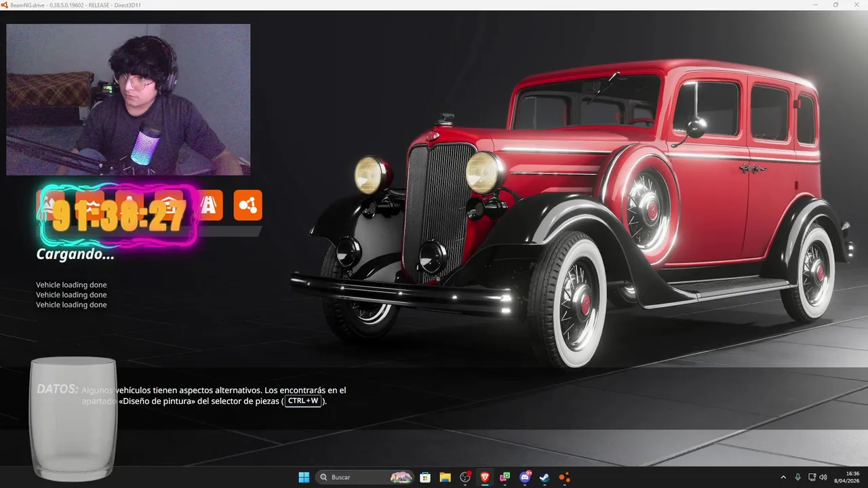This screenshot has height=488, width=868.
Task: Click the microphone tray icon
Action: coord(797,477)
